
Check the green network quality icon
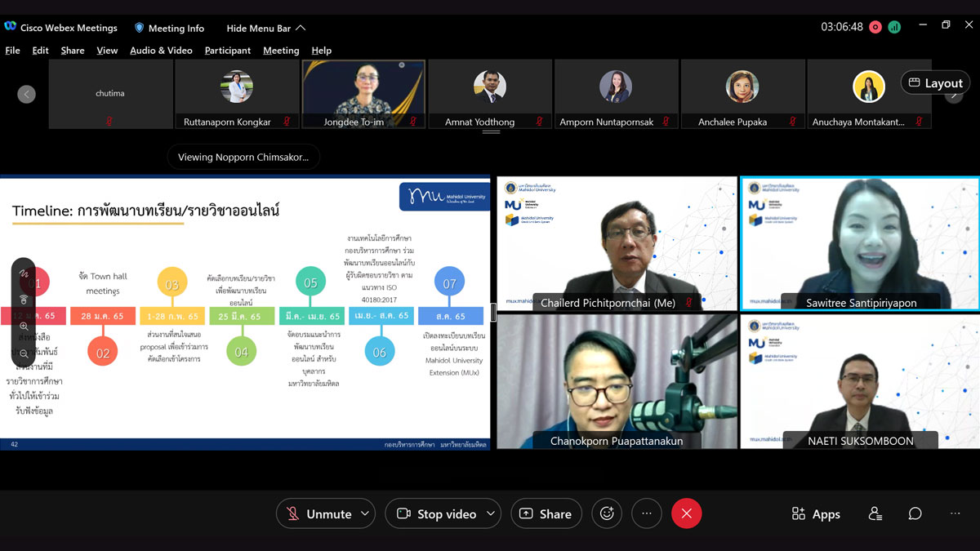(894, 27)
